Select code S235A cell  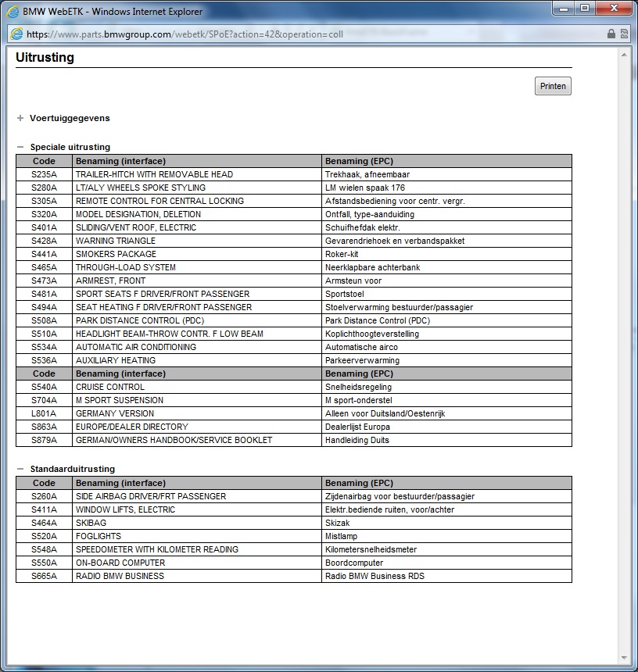[44, 174]
